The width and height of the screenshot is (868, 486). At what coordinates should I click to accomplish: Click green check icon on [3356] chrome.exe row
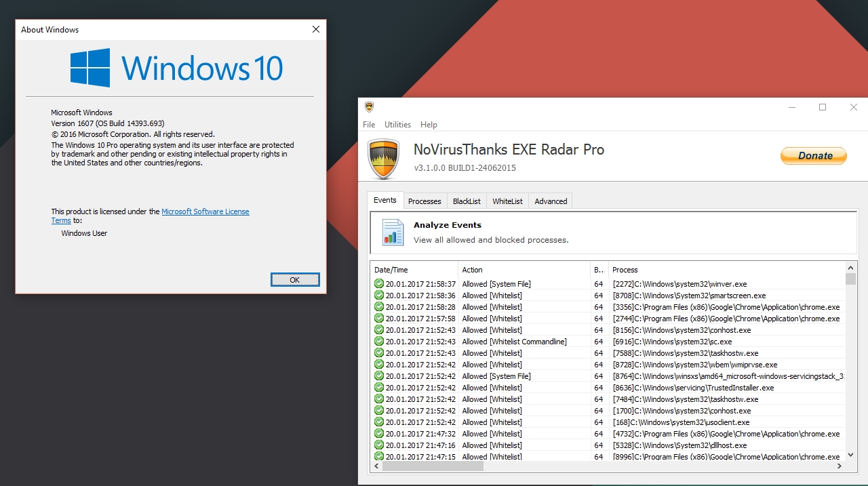tap(379, 307)
